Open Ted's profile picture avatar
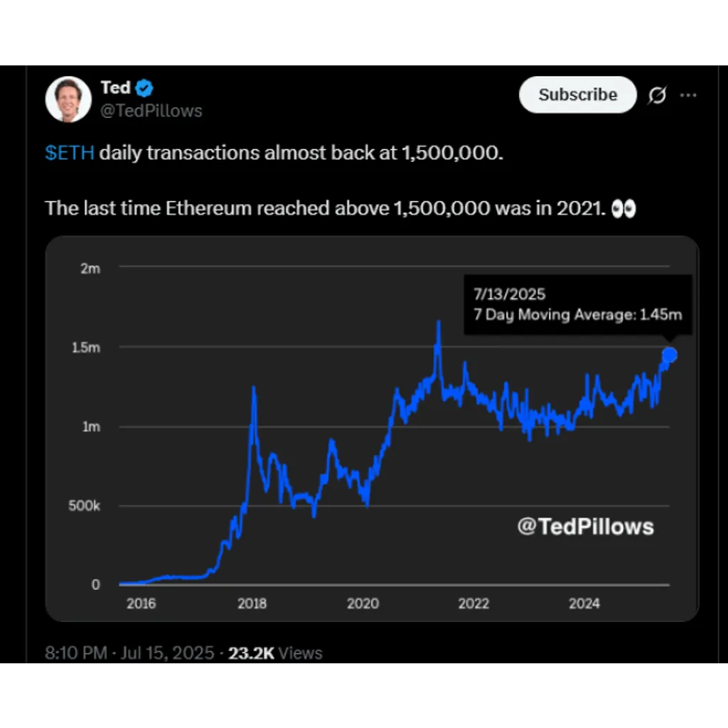Image resolution: width=728 pixels, height=728 pixels. click(68, 100)
